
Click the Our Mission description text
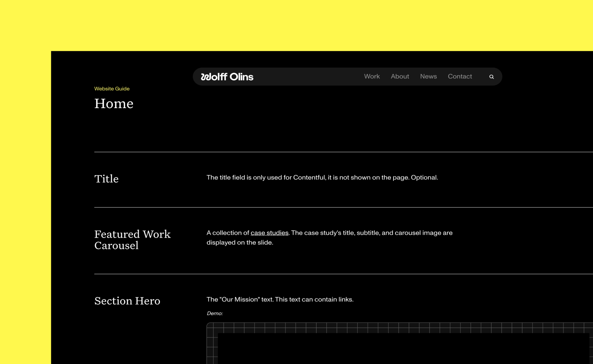280,299
